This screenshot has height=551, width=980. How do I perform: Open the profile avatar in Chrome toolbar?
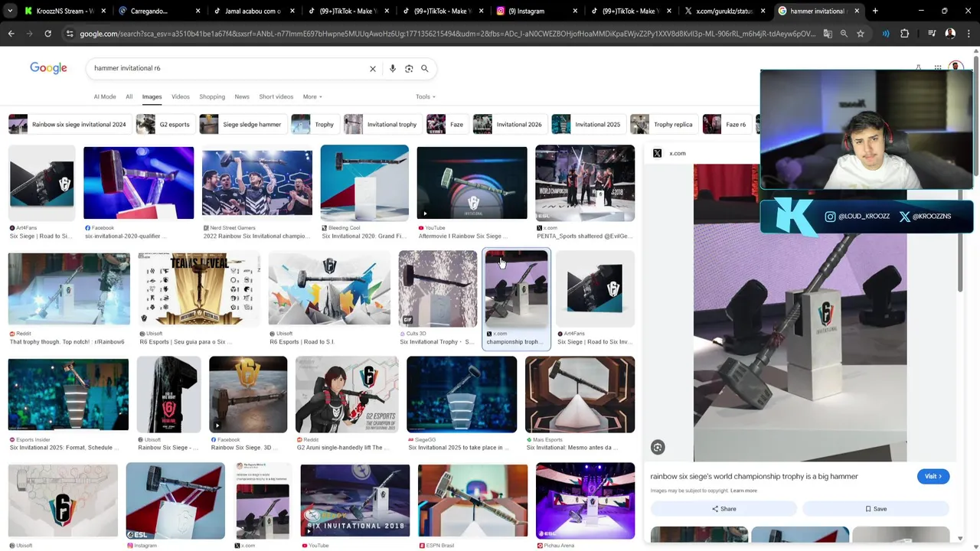coord(950,34)
